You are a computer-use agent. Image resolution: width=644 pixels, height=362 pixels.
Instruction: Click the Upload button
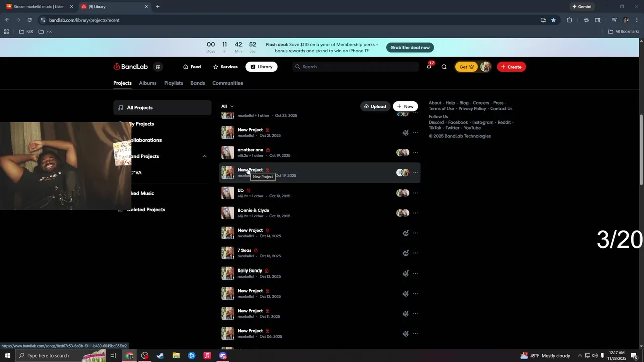pyautogui.click(x=375, y=106)
